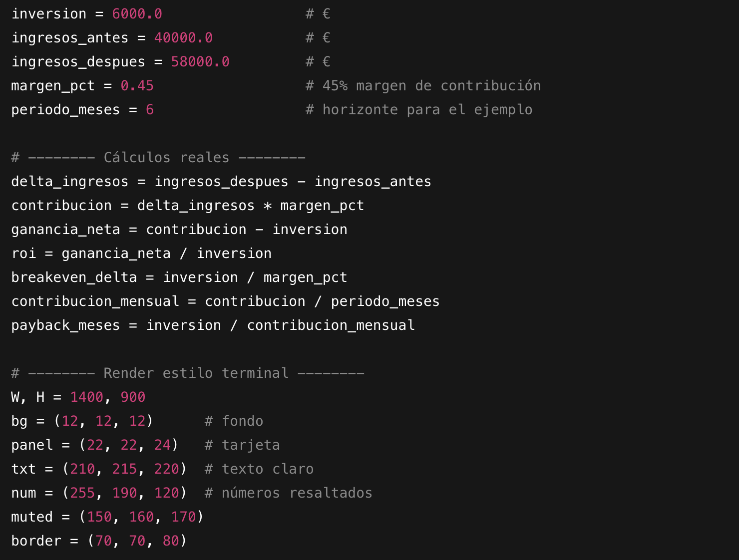739x560 pixels.
Task: Place cursor on the ganancia_neta assignment name
Action: [x=65, y=230]
